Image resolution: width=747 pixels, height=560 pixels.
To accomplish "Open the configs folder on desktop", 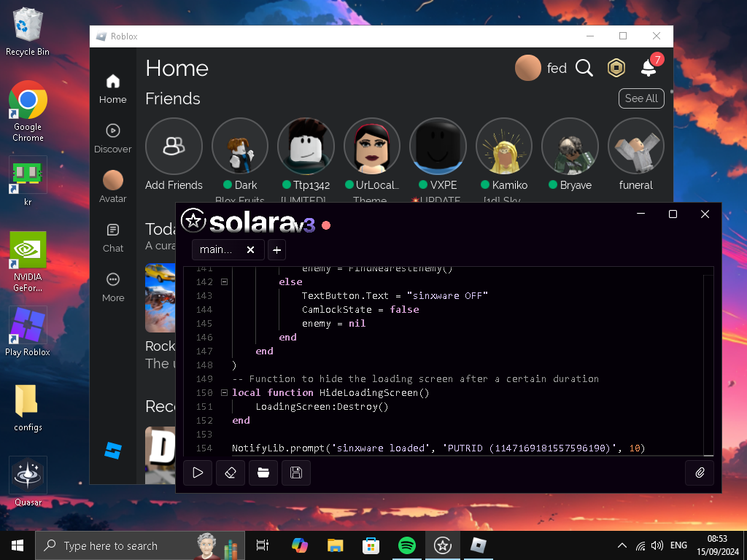I will tap(28, 408).
